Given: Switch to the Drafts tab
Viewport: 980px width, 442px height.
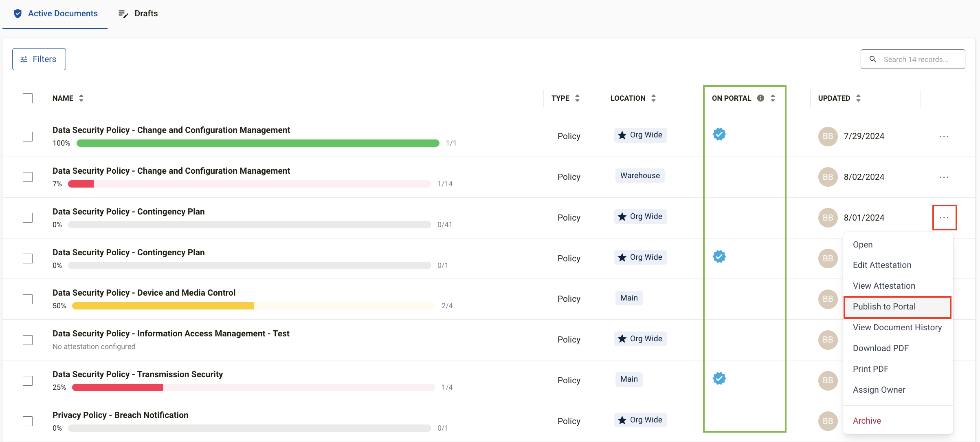Looking at the screenshot, I should pos(138,13).
